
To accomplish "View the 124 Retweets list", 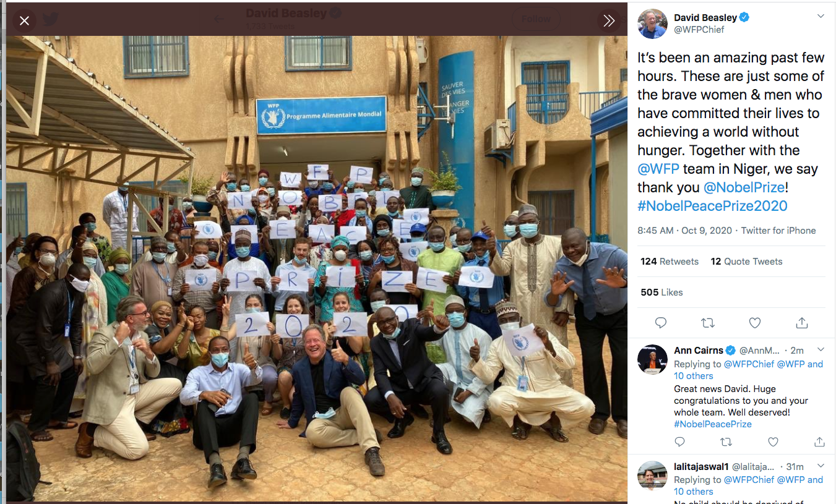I will click(x=670, y=262).
